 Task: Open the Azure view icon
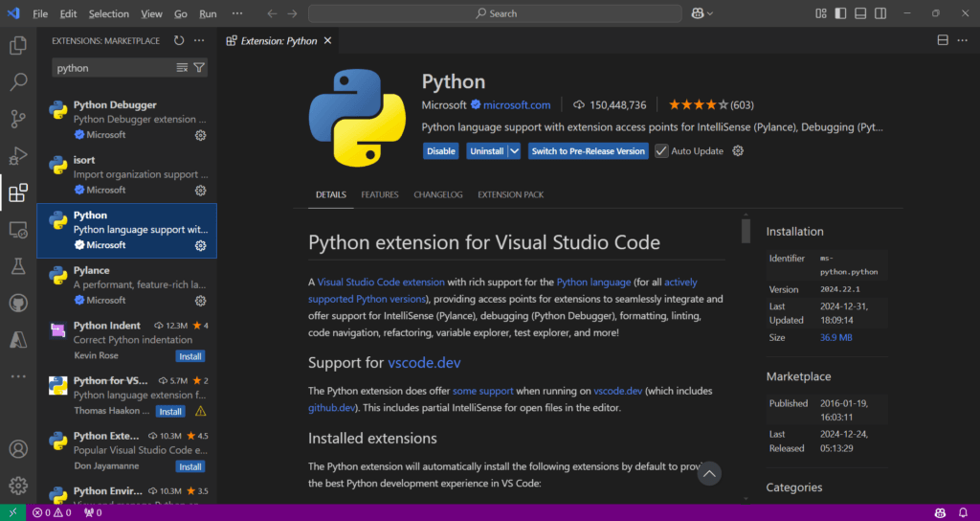(18, 340)
